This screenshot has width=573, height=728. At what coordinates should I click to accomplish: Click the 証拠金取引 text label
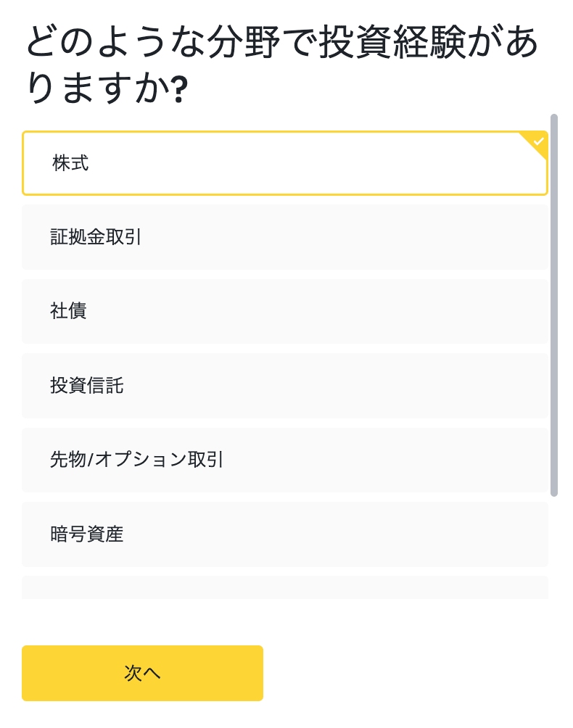(x=96, y=237)
